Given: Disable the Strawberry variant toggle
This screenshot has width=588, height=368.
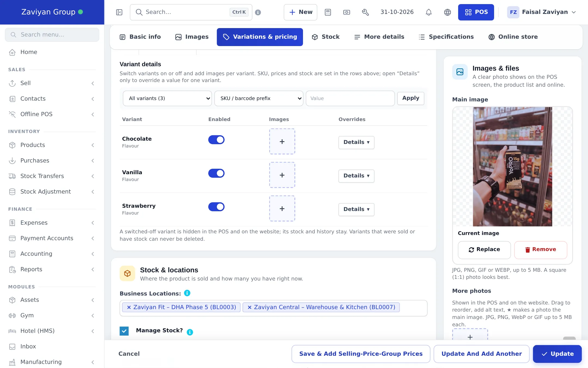Looking at the screenshot, I should click(x=216, y=207).
